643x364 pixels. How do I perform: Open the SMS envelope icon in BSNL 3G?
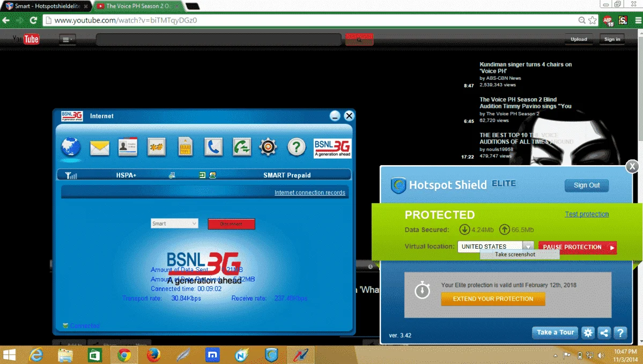point(100,147)
